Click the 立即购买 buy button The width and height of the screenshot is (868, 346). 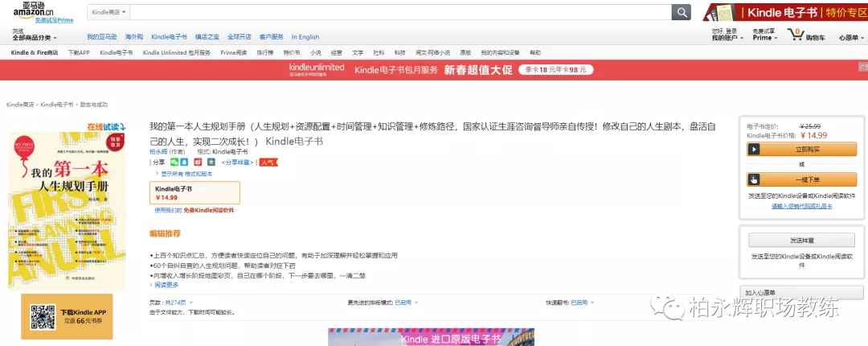(x=801, y=149)
